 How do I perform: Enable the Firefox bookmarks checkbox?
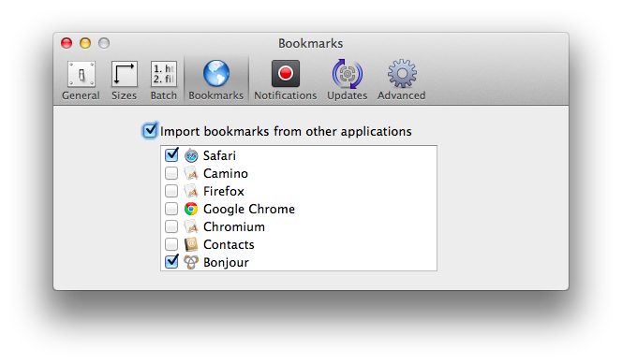tap(171, 191)
